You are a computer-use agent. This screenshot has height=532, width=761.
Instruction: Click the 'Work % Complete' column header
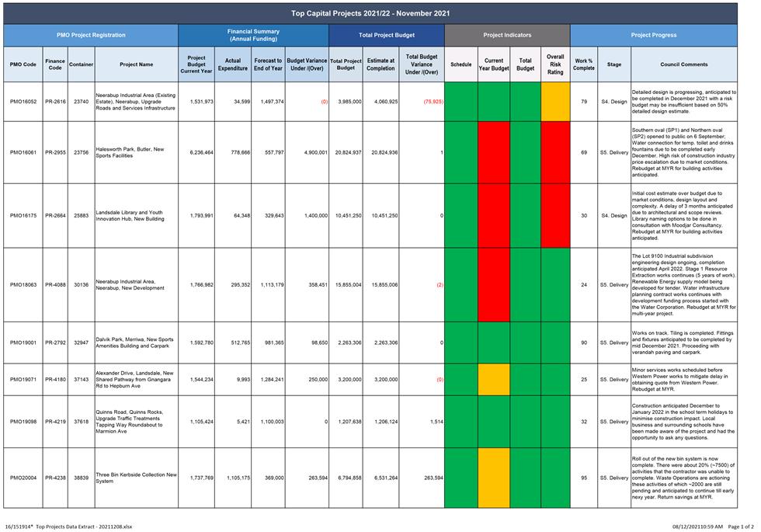tap(583, 64)
